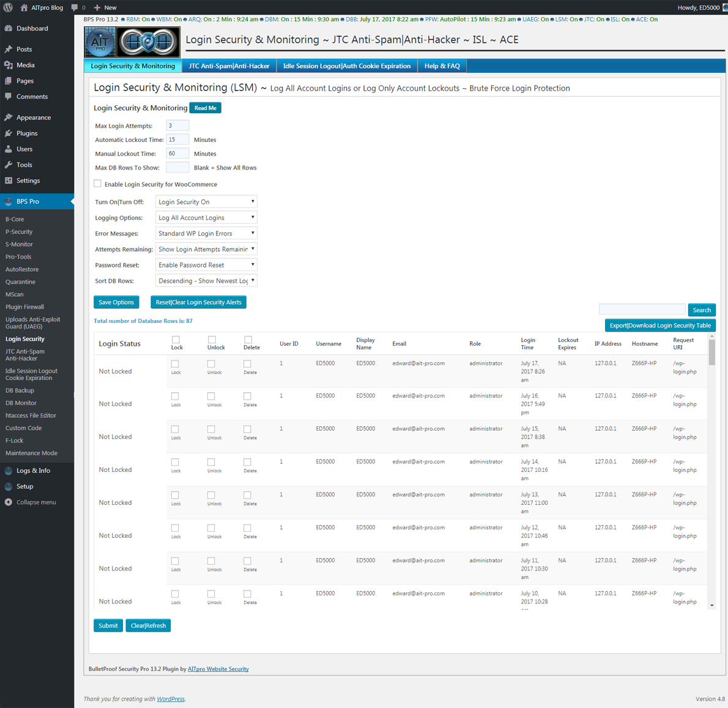Screen dimensions: 728x708
Task: Click the Posts pushpin icon
Action: click(9, 49)
